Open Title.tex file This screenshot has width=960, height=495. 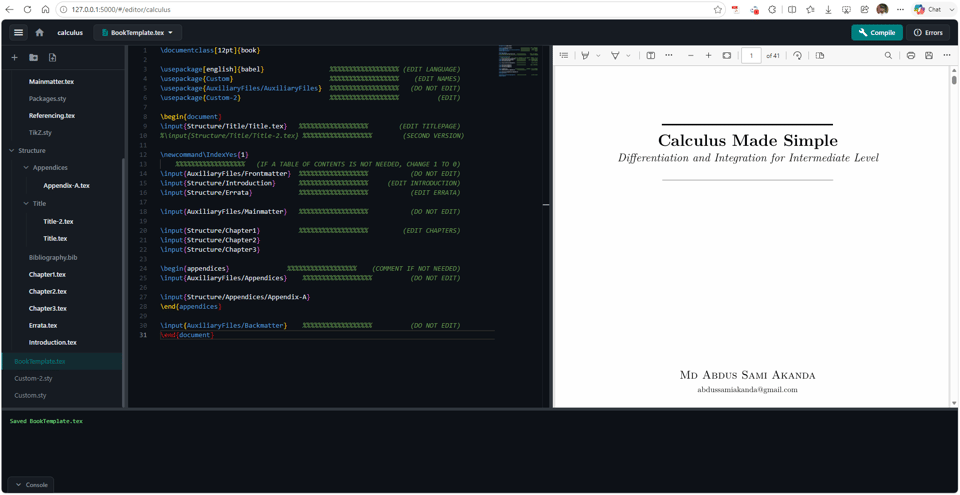pos(55,239)
